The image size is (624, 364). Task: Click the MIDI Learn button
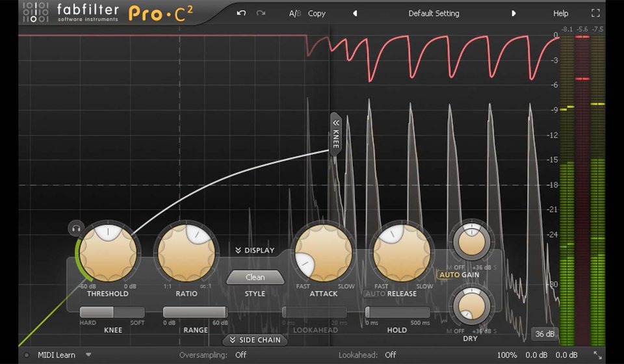pos(56,355)
